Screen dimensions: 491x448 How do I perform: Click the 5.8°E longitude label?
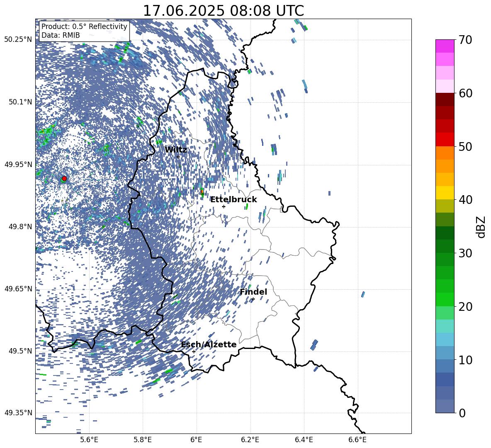coord(143,440)
